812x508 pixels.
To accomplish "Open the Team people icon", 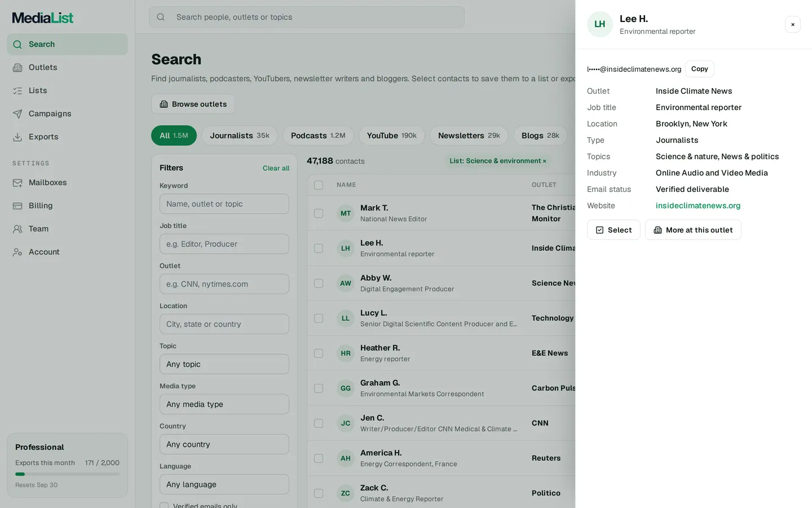I will tap(17, 229).
